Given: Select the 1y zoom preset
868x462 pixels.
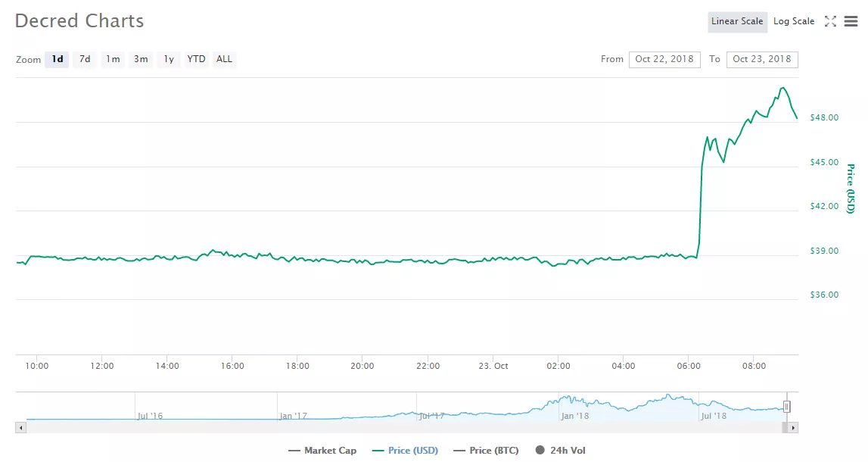Looking at the screenshot, I should pos(168,59).
